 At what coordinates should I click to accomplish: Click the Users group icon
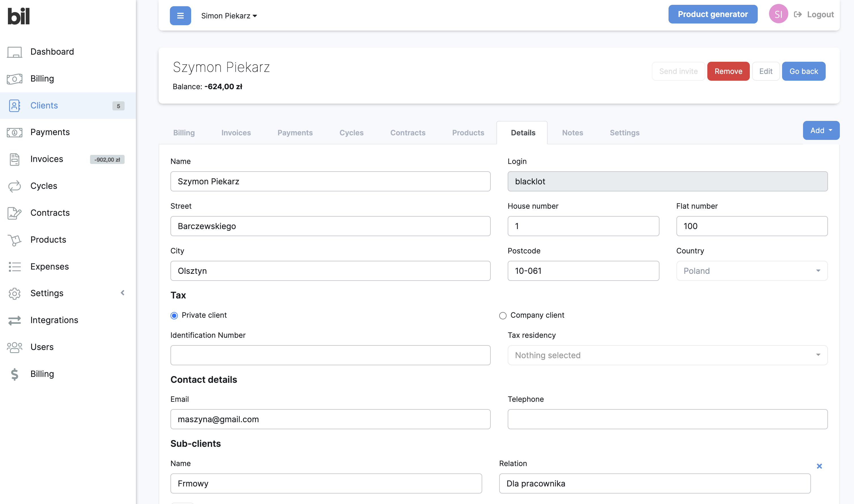tap(15, 347)
